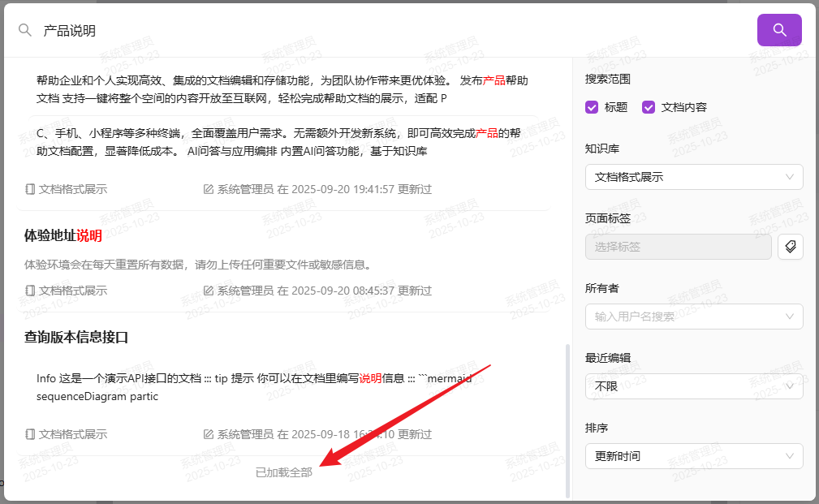Click the snippet starting Info 这是一个演示API接口的文档
Screen dimensions: 819x504
(254, 387)
